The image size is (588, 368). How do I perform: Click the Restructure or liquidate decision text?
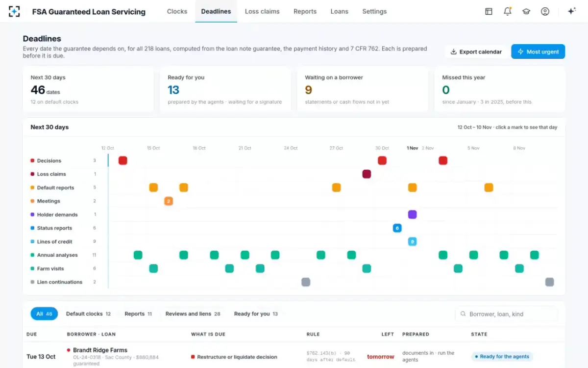tap(237, 357)
